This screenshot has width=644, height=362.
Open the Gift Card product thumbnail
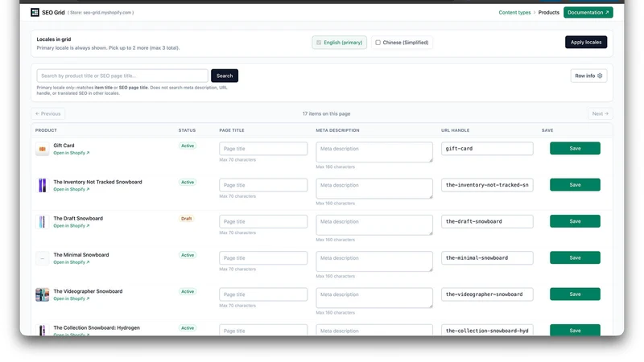click(x=42, y=149)
